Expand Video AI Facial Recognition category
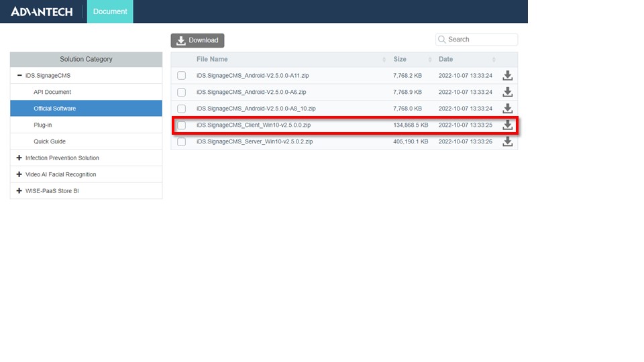 click(x=19, y=174)
